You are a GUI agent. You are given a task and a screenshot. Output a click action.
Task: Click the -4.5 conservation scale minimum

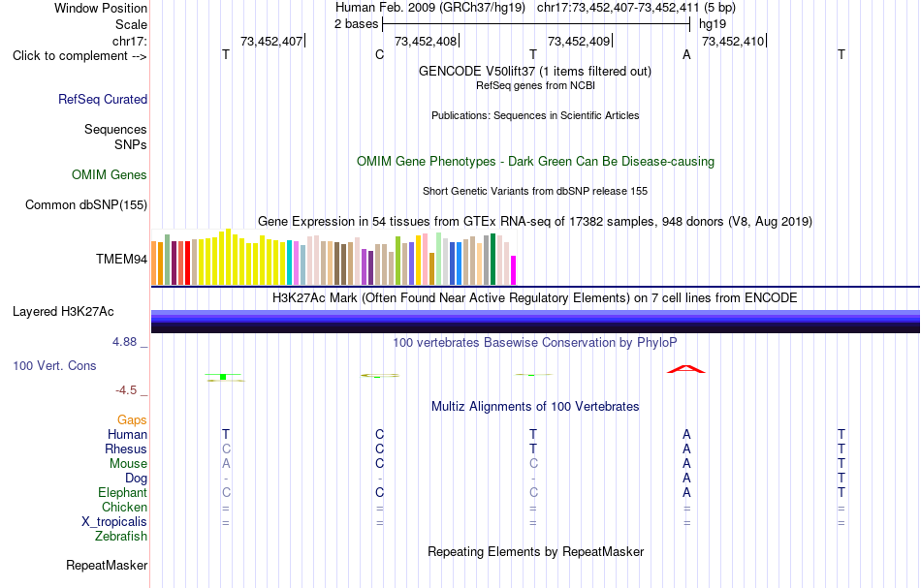click(x=126, y=390)
